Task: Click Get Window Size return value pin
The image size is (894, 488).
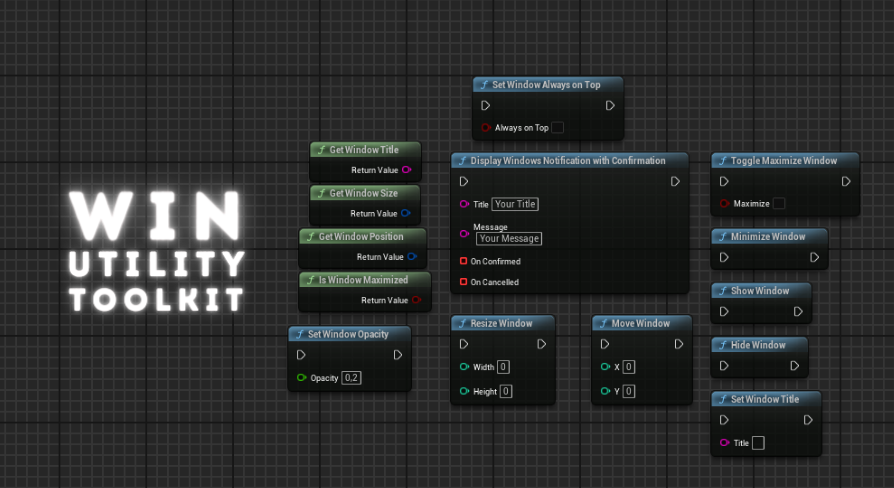Action: coord(405,213)
